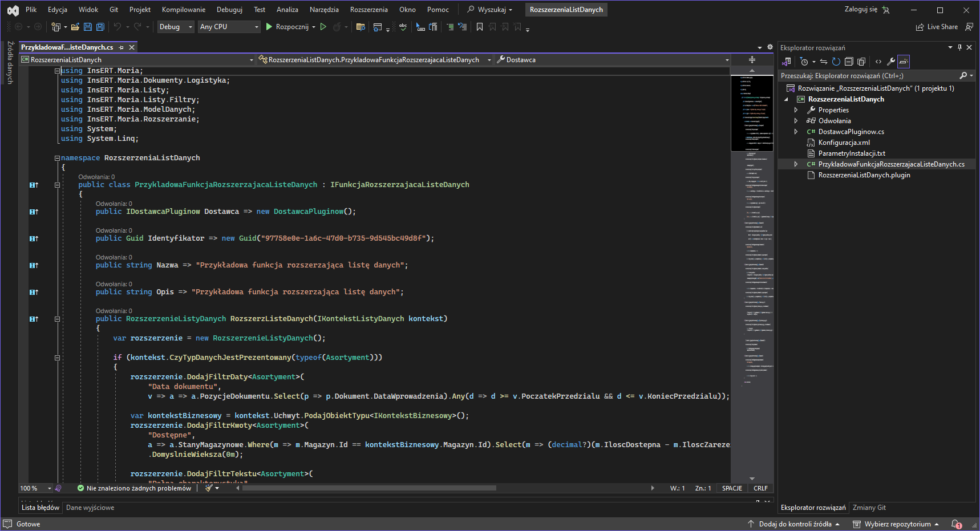This screenshot has width=980, height=531.
Task: Toggle the Preview Selected Items button
Action: [x=904, y=62]
